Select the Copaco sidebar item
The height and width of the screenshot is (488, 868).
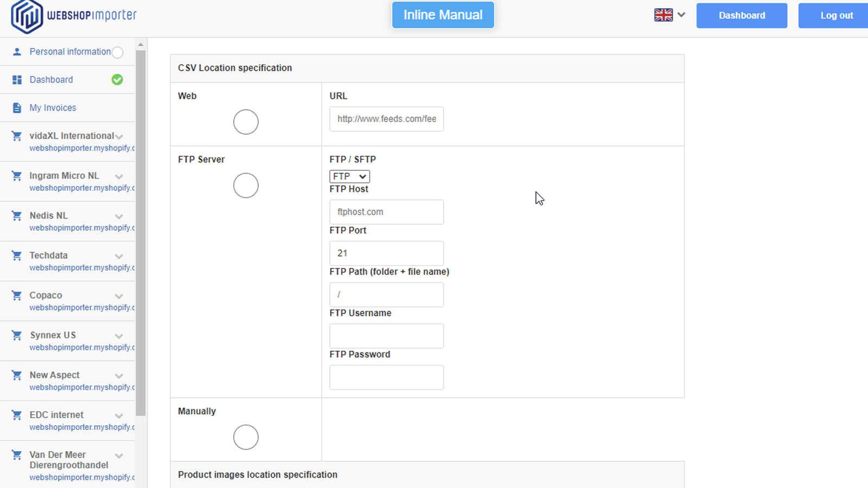point(46,296)
